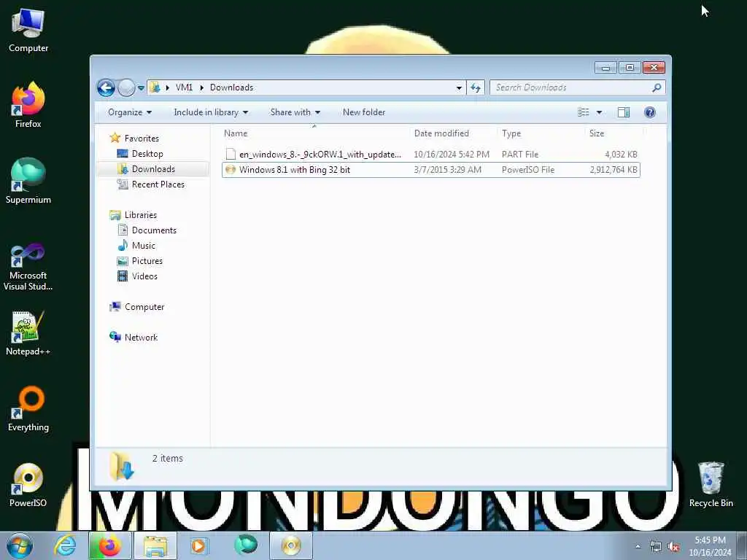This screenshot has height=560, width=747.
Task: Select the en_windows_8 PART file
Action: click(x=430, y=155)
